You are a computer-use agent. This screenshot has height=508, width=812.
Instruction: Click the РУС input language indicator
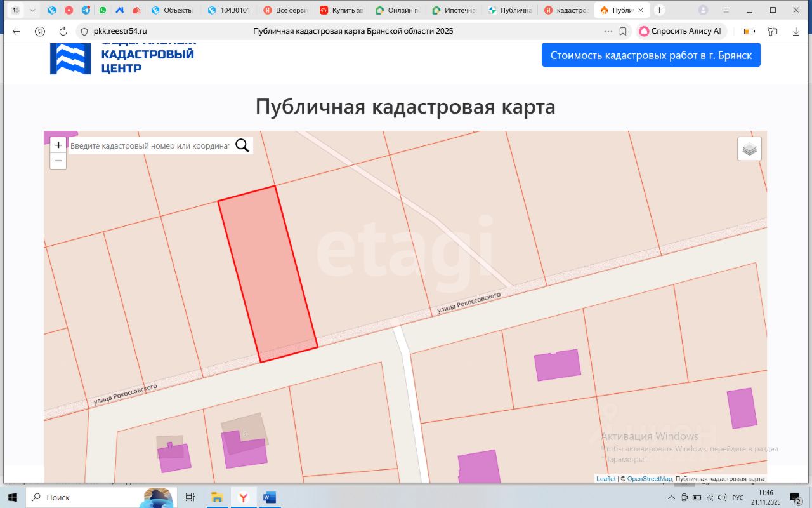pos(738,497)
